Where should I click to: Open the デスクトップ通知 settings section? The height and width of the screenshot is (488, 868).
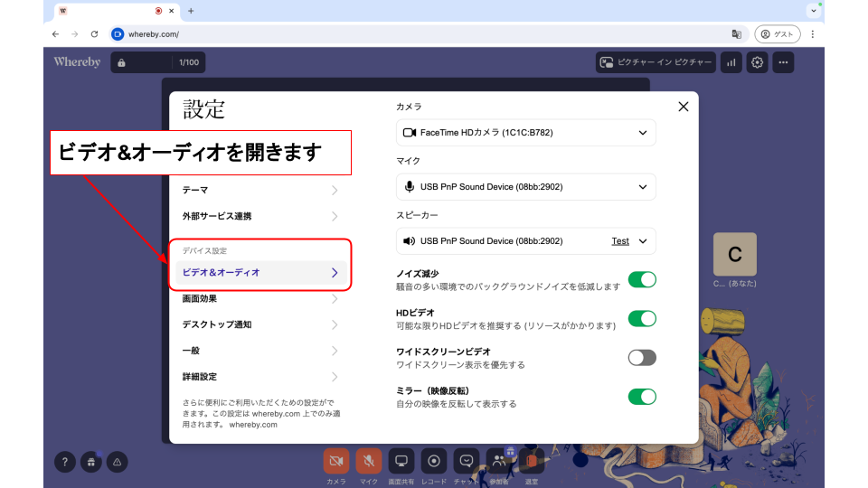point(259,324)
